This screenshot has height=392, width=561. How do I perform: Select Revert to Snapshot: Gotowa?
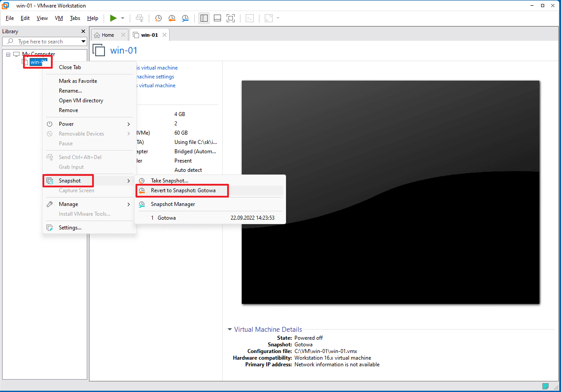pos(183,190)
